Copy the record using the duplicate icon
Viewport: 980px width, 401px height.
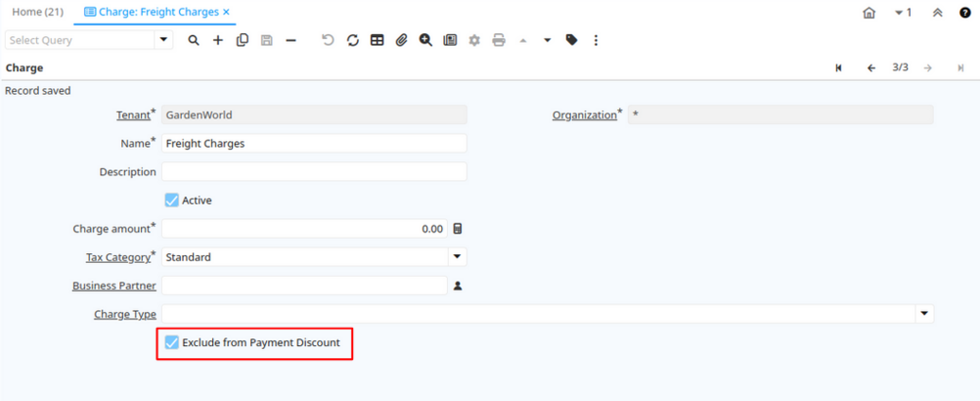[x=243, y=40]
